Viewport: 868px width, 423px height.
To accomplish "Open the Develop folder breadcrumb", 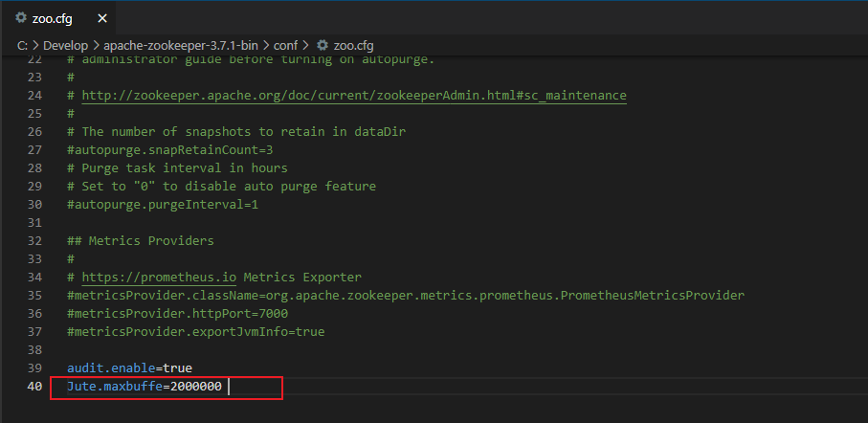I will tap(68, 45).
